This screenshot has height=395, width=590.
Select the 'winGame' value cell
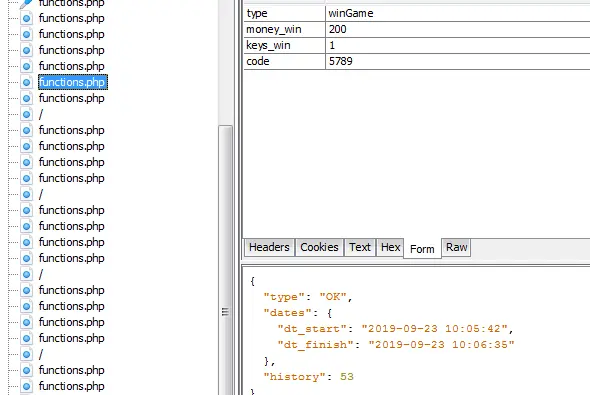pyautogui.click(x=458, y=13)
